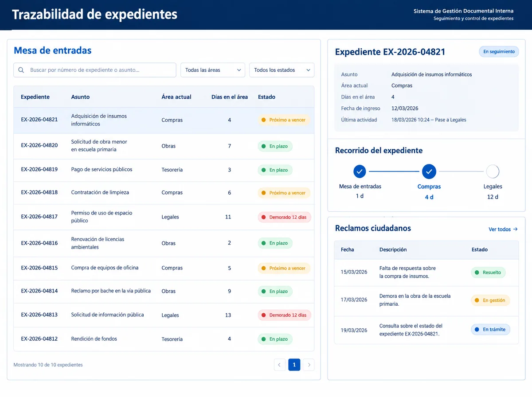The image size is (532, 397).
Task: Sort by Expediente column header
Action: (35, 97)
